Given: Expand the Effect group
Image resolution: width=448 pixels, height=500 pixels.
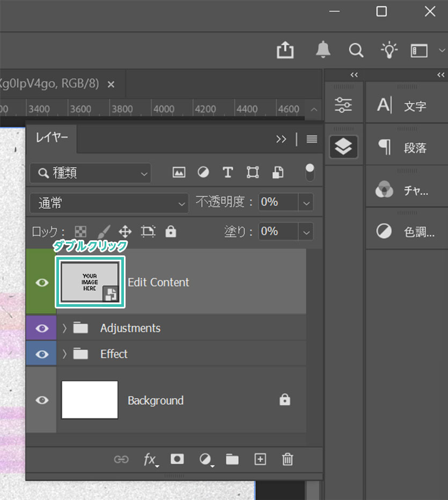Looking at the screenshot, I should (x=65, y=354).
